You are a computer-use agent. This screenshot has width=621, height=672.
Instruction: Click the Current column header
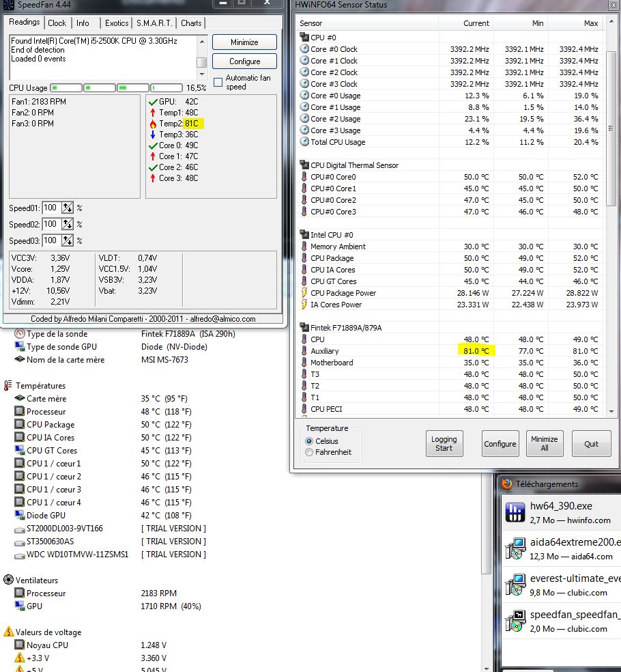pyautogui.click(x=465, y=23)
